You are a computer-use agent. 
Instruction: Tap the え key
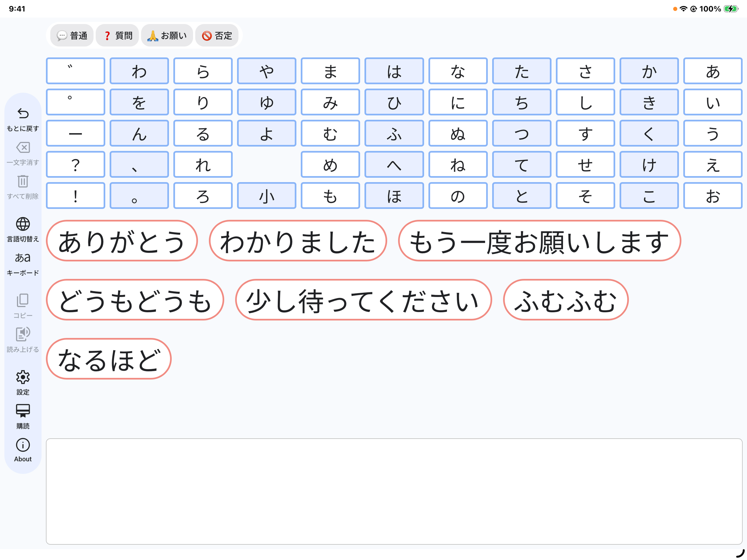[713, 164]
